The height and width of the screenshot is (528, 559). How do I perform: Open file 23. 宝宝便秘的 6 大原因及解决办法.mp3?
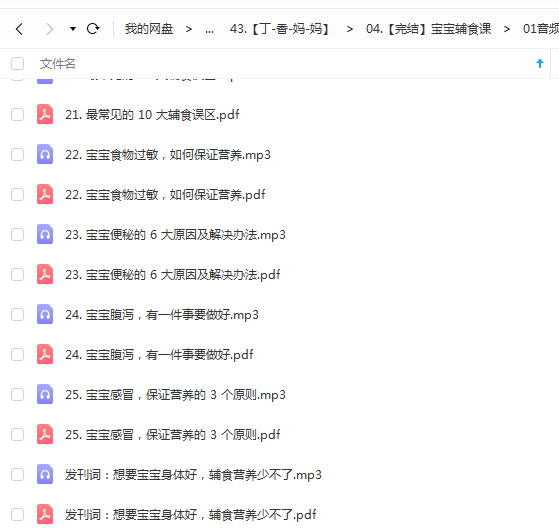175,235
